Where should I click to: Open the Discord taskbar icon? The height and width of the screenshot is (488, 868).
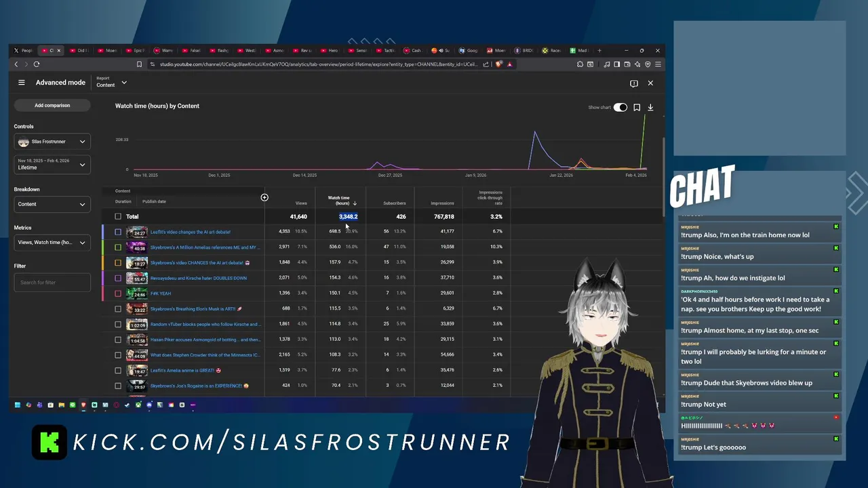click(149, 405)
